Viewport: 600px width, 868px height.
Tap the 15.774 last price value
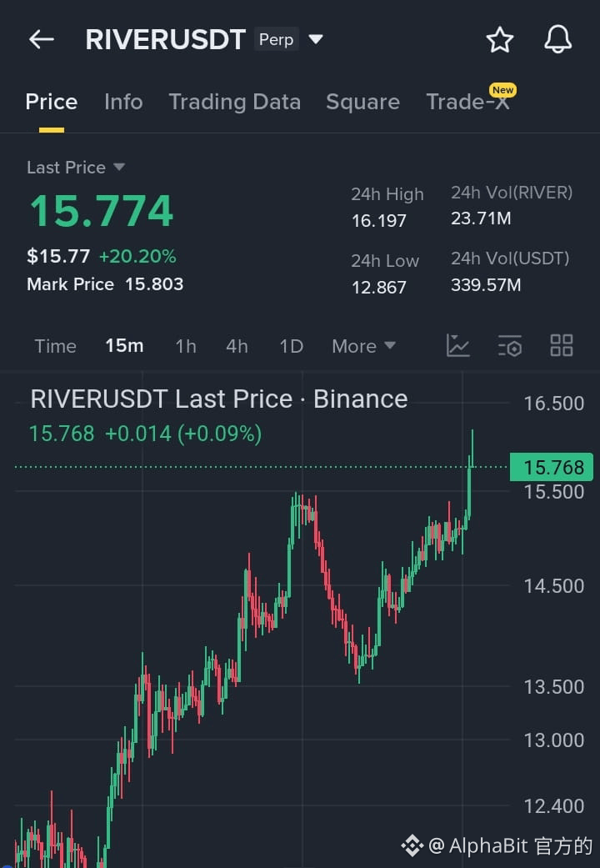click(102, 211)
